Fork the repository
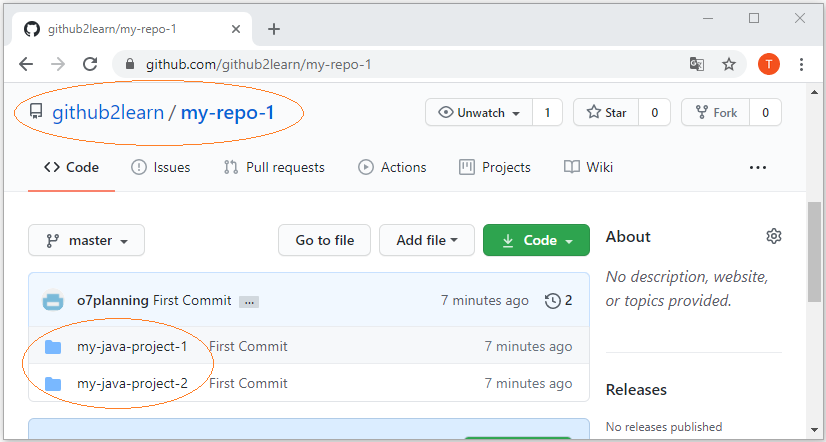The width and height of the screenshot is (826, 442). click(x=715, y=112)
